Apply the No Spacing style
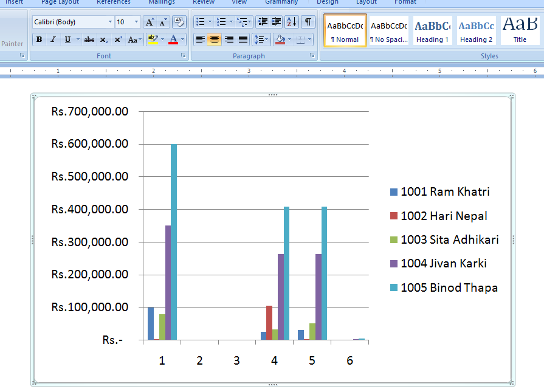This screenshot has height=392, width=544. click(x=389, y=31)
